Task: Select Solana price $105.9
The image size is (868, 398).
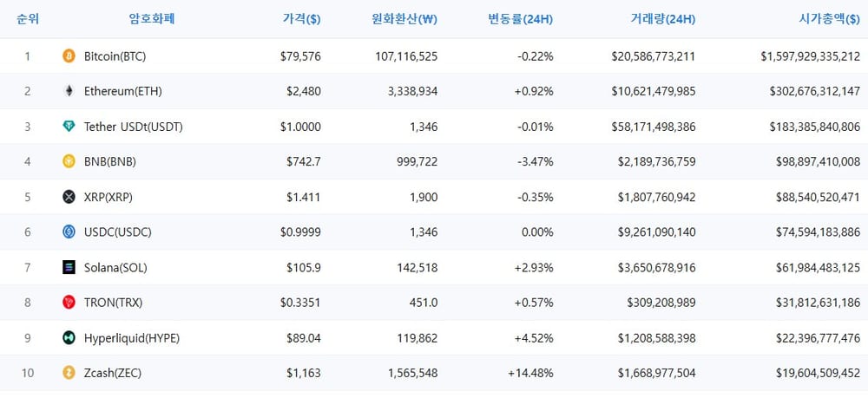Action: (303, 268)
